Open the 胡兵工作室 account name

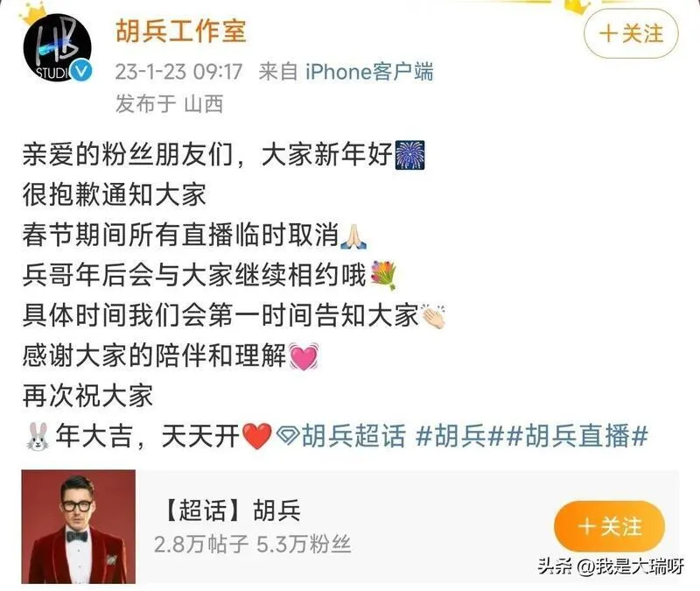pyautogui.click(x=181, y=32)
